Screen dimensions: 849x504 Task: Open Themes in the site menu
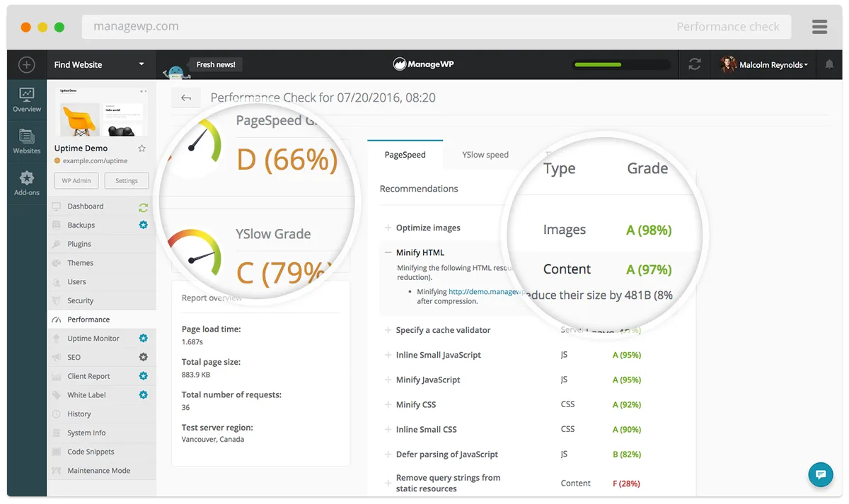(81, 263)
